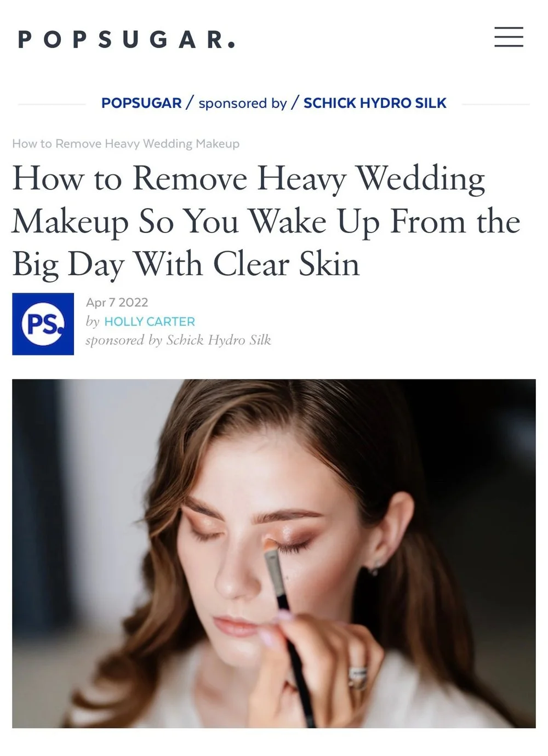The image size is (548, 756).
Task: Click the earring in the hero photo
Action: (376, 567)
